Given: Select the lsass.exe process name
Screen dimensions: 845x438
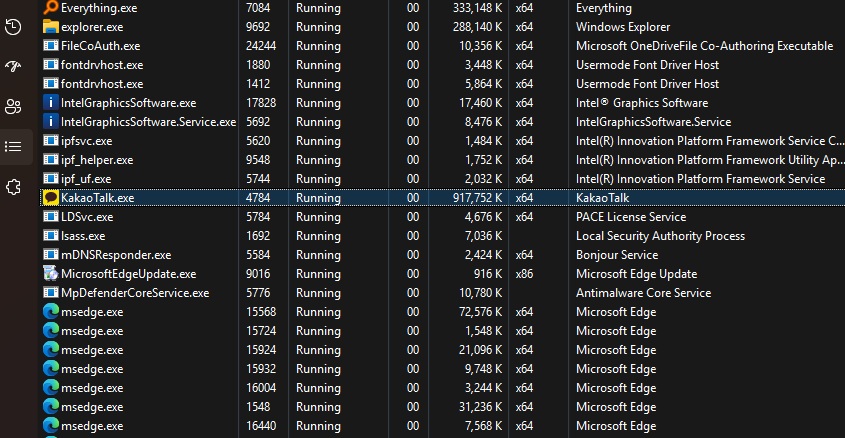Looking at the screenshot, I should (x=83, y=236).
